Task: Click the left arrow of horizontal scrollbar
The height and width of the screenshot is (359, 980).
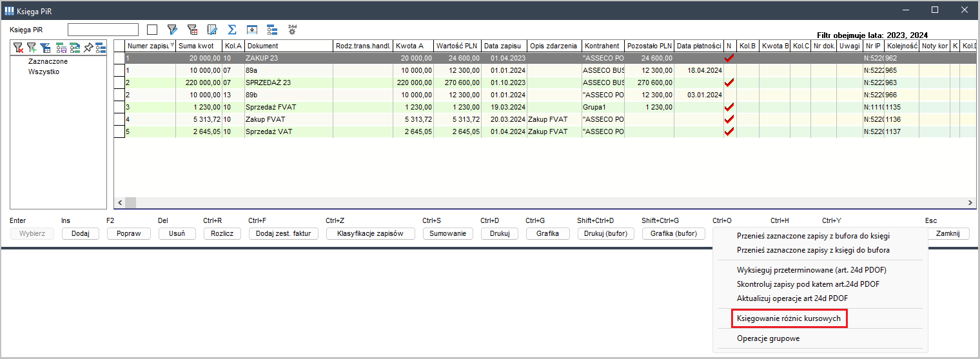Action: (119, 203)
